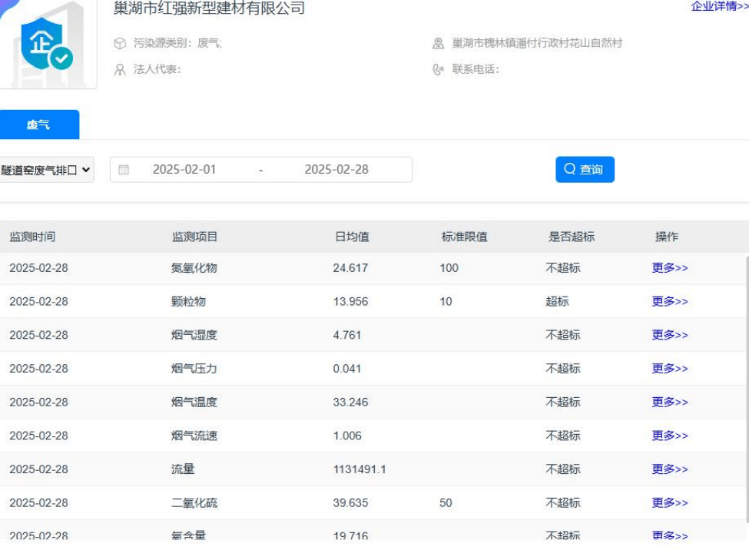
Task: Open 更多>> for 氮氧化物 row
Action: 670,268
